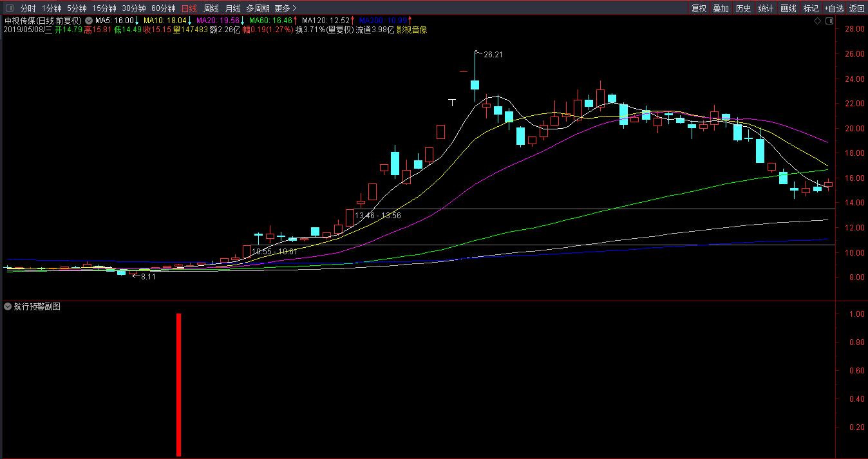Open the main chart indicator dropdown beside 中视传媒
868x459 pixels.
(88, 21)
